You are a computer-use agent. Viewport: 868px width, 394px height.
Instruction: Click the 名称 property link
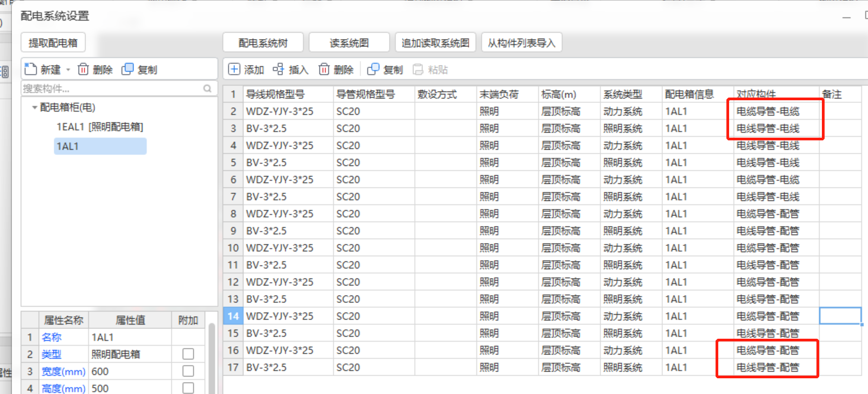pyautogui.click(x=52, y=337)
